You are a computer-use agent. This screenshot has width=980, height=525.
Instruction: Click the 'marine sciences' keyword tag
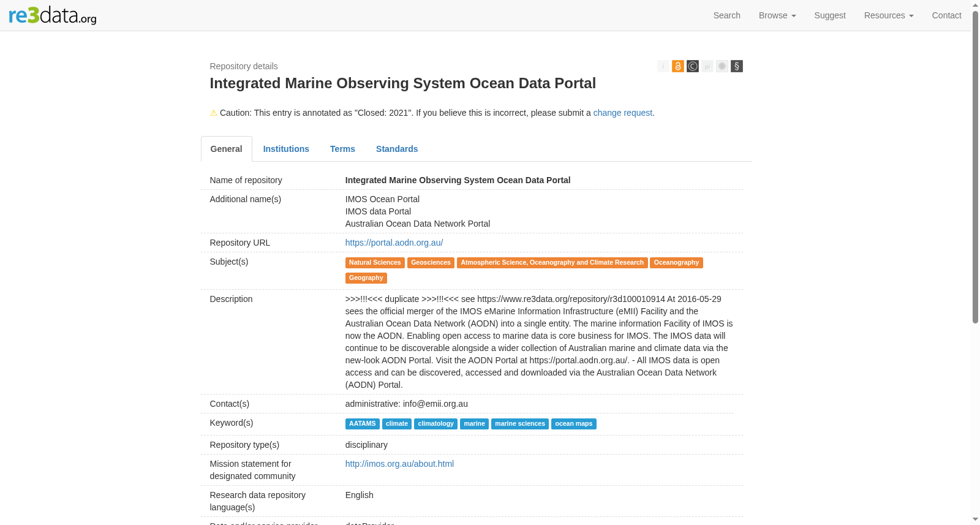(520, 424)
